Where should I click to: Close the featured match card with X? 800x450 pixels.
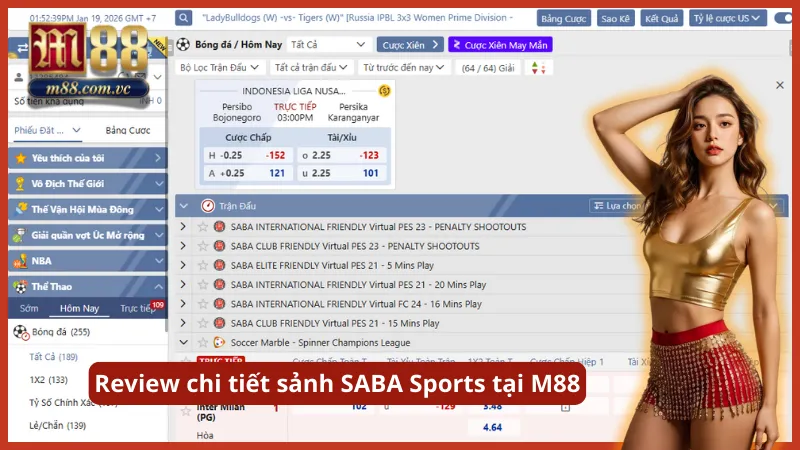(780, 85)
